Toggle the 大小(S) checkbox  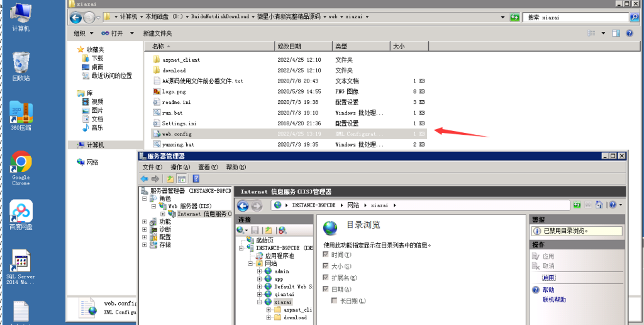[326, 266]
